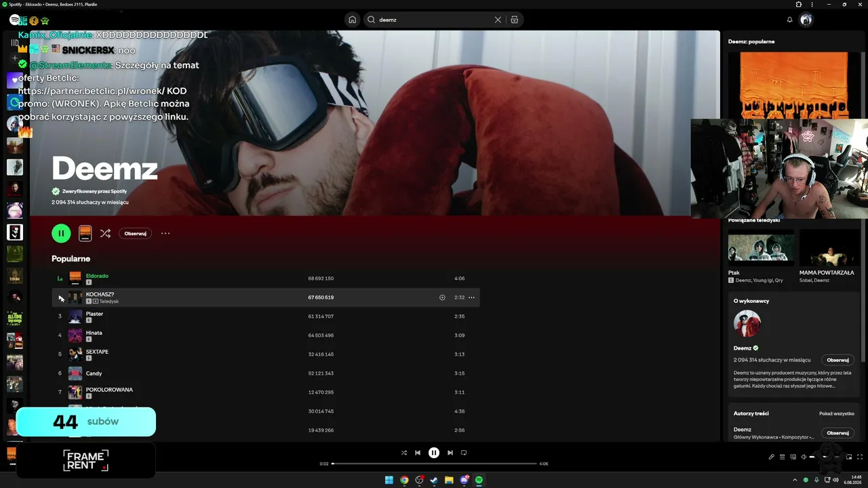Add KOCHASZ? to Liked Songs

[x=442, y=298]
